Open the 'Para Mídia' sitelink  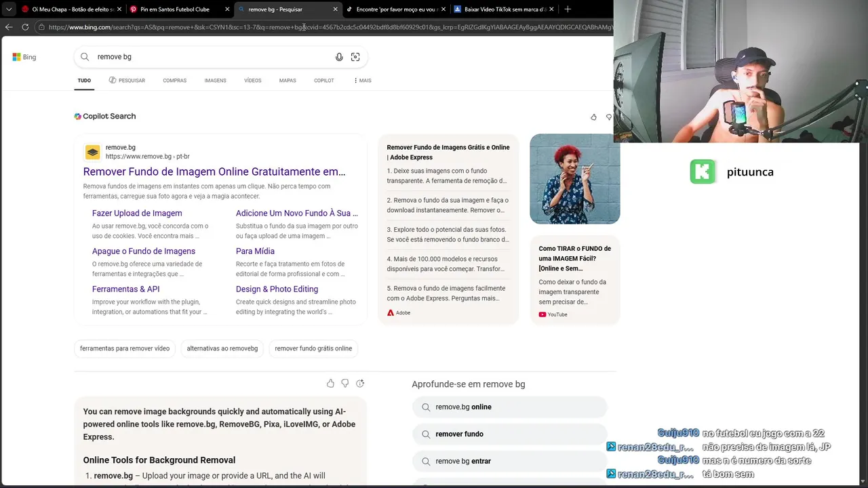[255, 251]
